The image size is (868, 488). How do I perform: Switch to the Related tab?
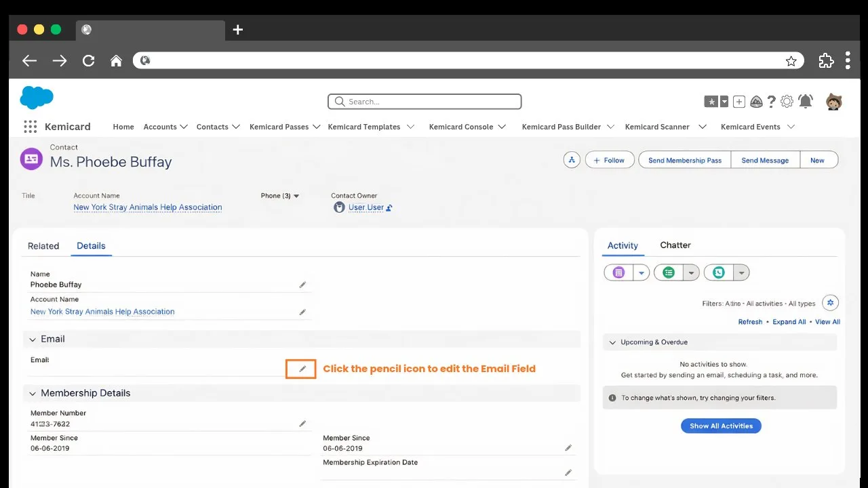(43, 246)
